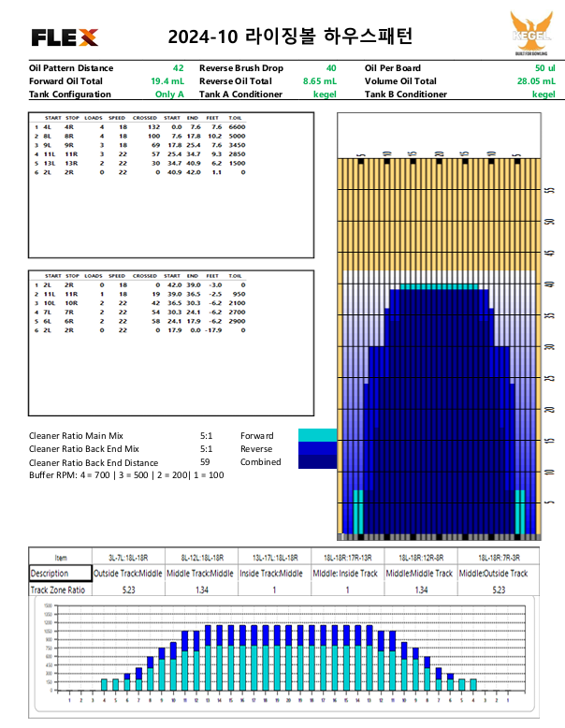565x728 pixels.
Task: Select the kegel value for Tank B Conditioner
Action: pyautogui.click(x=543, y=95)
